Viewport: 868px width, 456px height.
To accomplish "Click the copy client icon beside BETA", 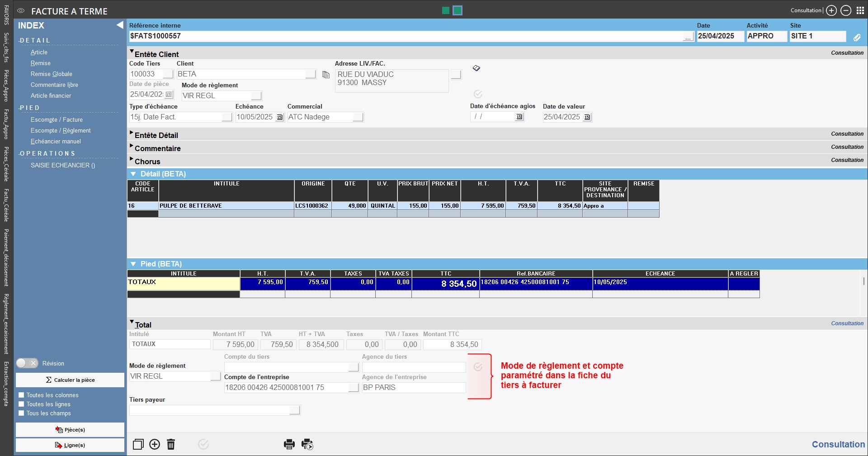I will pyautogui.click(x=325, y=75).
